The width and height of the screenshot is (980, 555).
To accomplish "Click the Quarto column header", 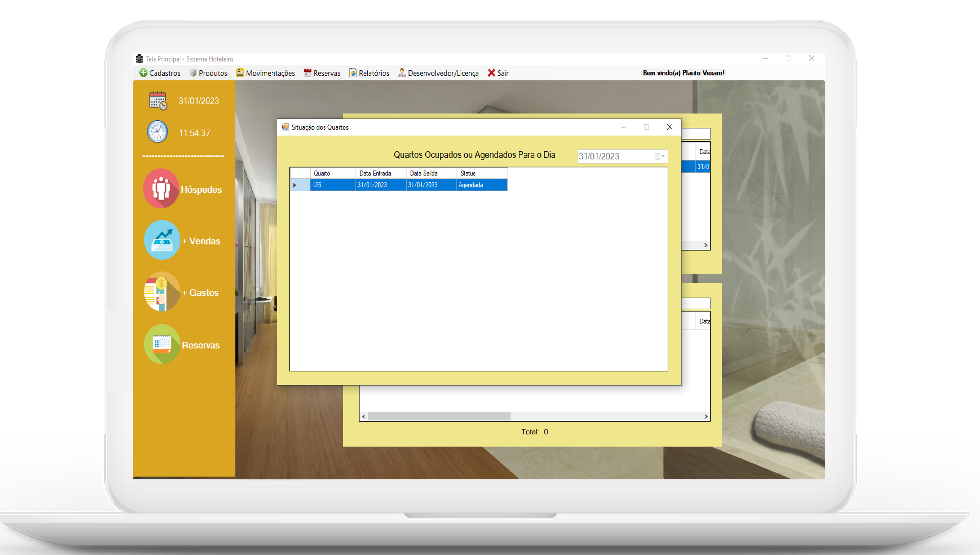I will click(x=333, y=173).
